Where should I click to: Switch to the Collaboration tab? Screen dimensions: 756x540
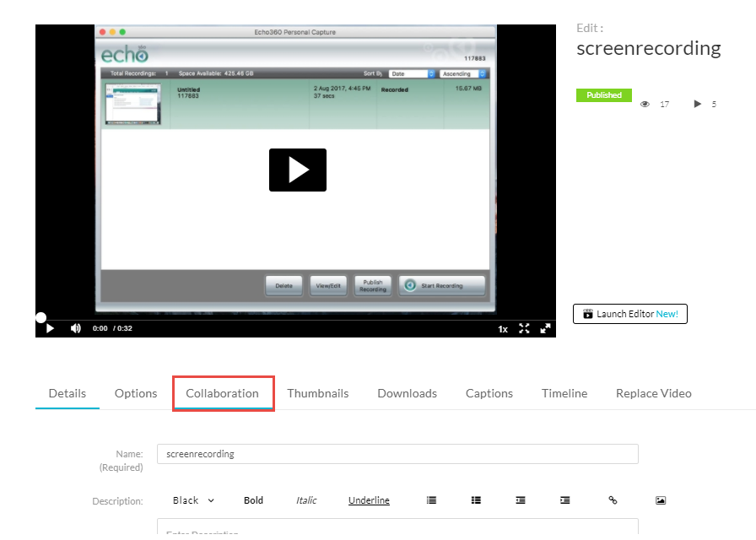(223, 393)
